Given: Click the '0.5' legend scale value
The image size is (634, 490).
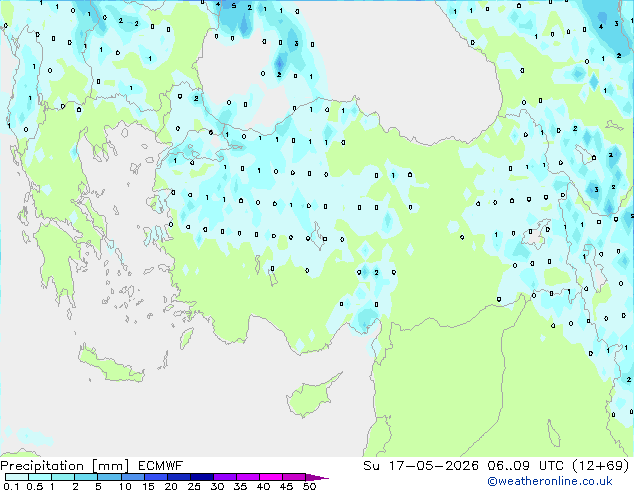Looking at the screenshot, I should 35,486.
